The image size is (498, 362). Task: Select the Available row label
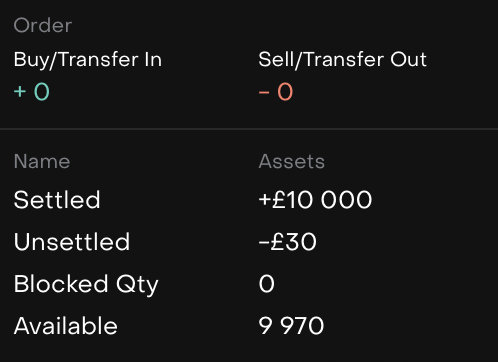click(66, 326)
